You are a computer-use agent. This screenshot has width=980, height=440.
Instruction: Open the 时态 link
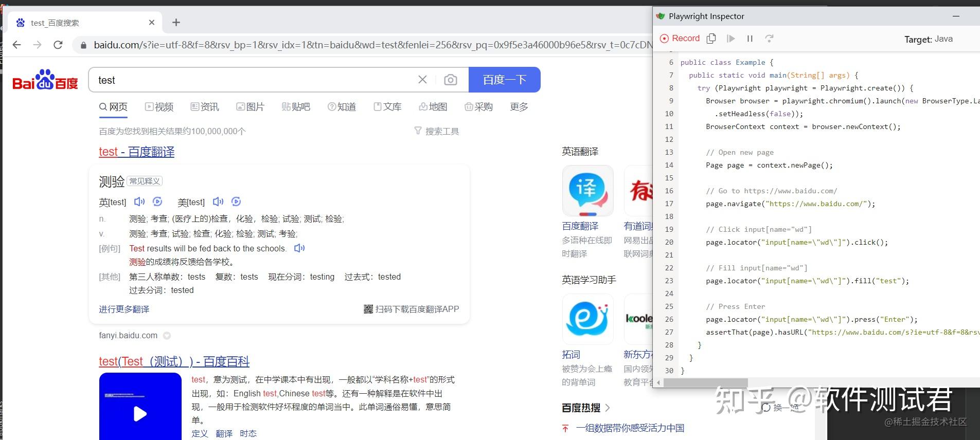248,433
